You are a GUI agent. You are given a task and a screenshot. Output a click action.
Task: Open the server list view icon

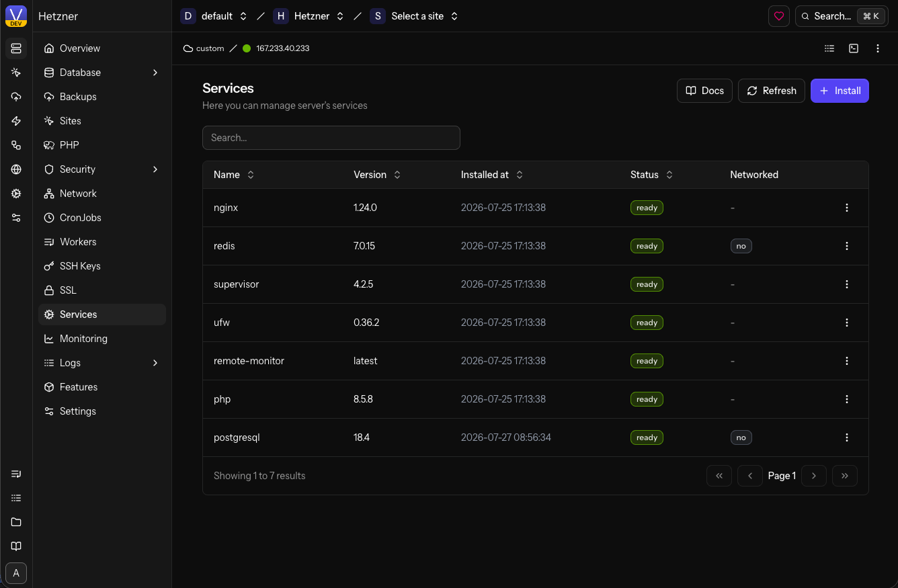tap(829, 48)
